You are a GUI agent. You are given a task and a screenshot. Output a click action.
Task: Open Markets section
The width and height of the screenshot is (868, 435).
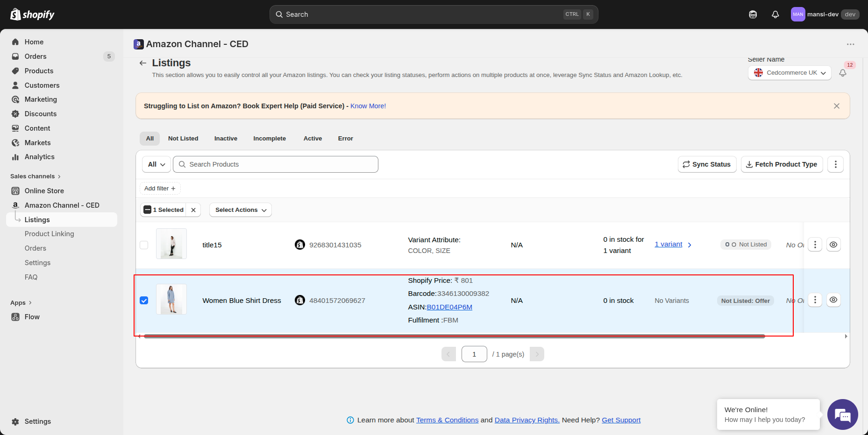click(37, 143)
